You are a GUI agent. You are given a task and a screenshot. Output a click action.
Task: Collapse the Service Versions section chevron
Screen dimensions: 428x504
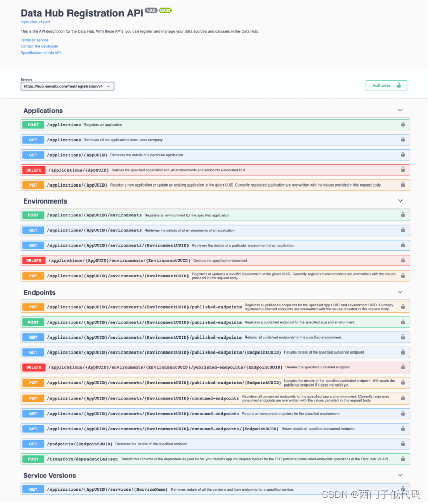pyautogui.click(x=400, y=475)
